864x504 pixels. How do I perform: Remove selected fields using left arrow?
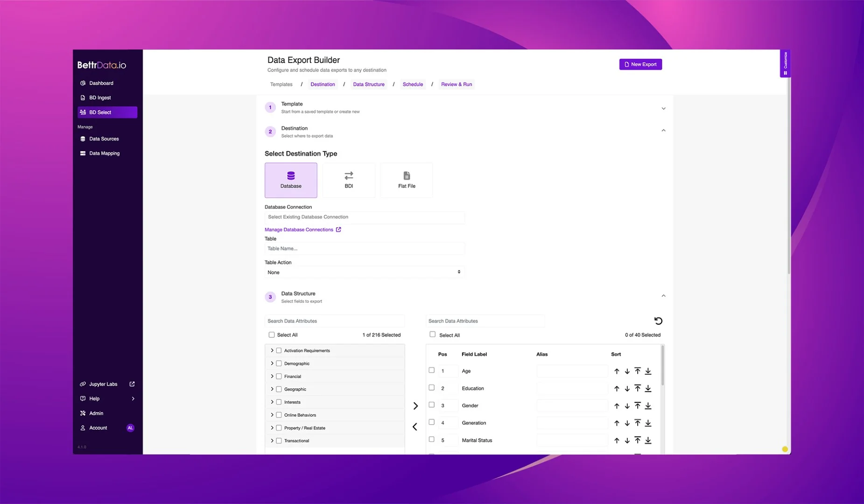[415, 427]
